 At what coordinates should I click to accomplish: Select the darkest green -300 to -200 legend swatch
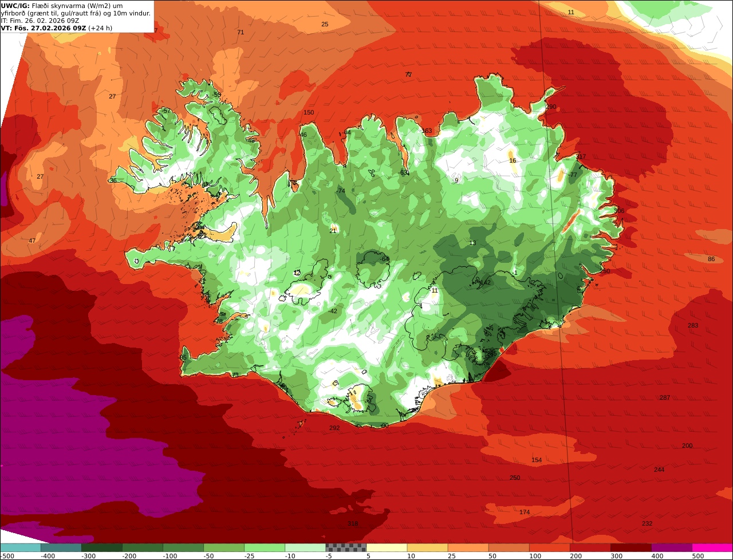coord(102,547)
